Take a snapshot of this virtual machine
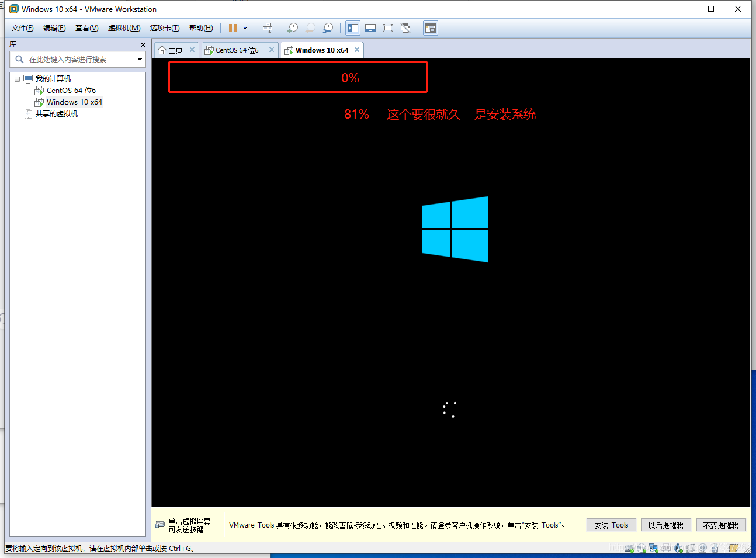 click(x=293, y=28)
